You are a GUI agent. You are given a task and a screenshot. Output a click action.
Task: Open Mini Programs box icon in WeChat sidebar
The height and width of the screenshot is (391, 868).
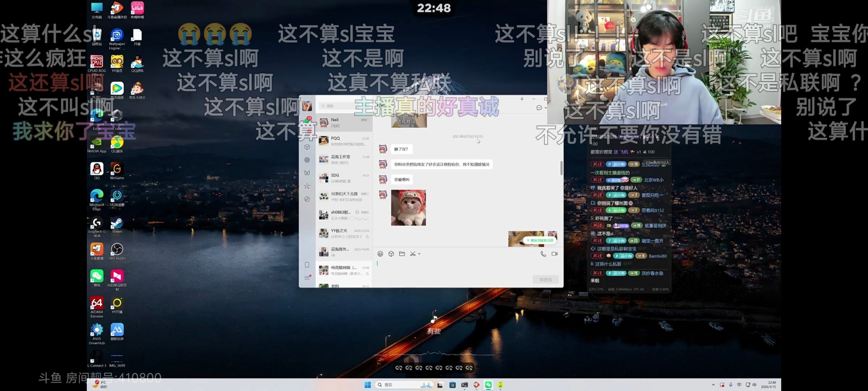(308, 147)
